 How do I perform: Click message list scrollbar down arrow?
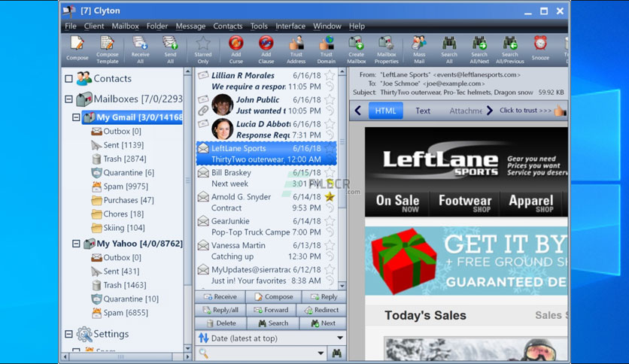click(342, 286)
